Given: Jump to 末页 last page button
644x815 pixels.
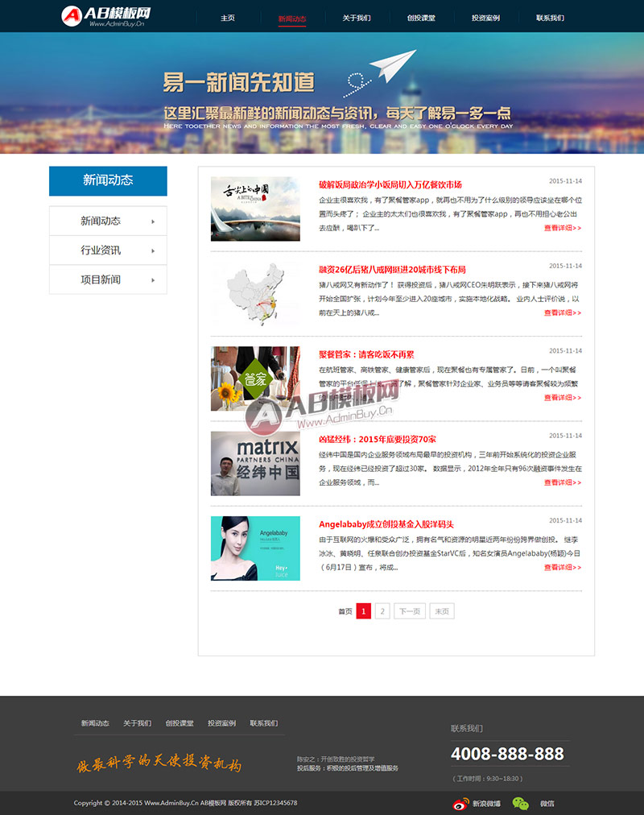Looking at the screenshot, I should [x=442, y=611].
